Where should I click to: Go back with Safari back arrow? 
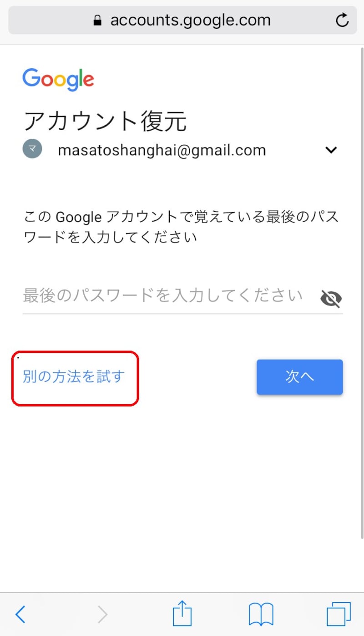point(20,615)
